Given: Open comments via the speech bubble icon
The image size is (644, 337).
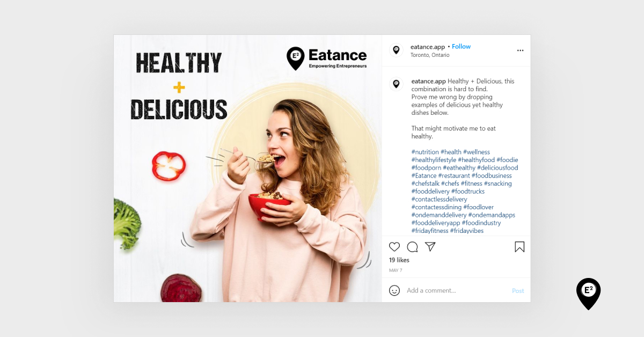Looking at the screenshot, I should 412,247.
